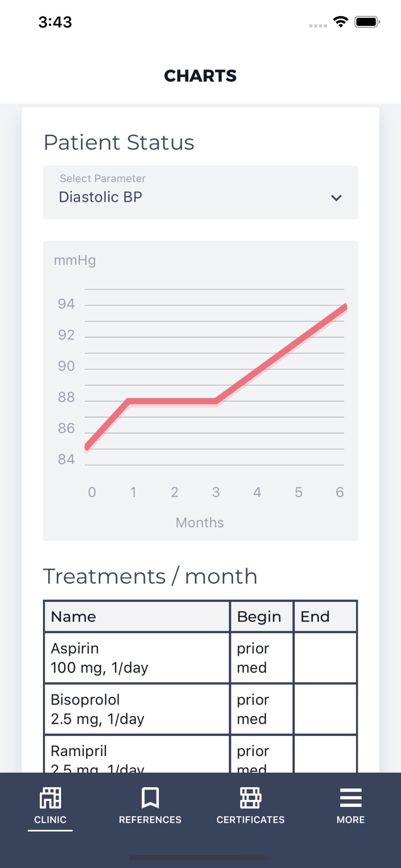
Task: Expand the Select Parameter chevron arrow
Action: click(x=336, y=198)
